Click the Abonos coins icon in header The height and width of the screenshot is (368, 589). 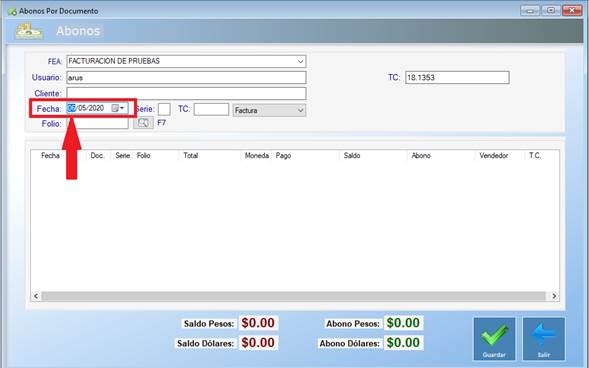29,31
